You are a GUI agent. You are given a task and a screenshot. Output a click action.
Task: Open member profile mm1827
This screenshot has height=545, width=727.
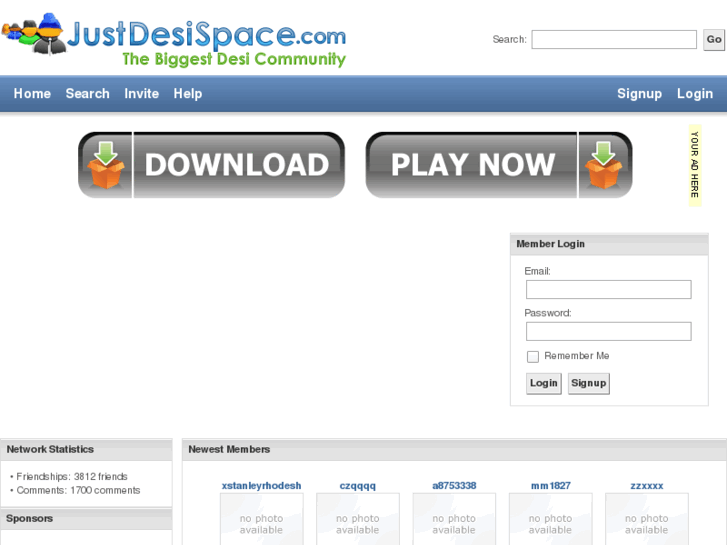point(550,486)
